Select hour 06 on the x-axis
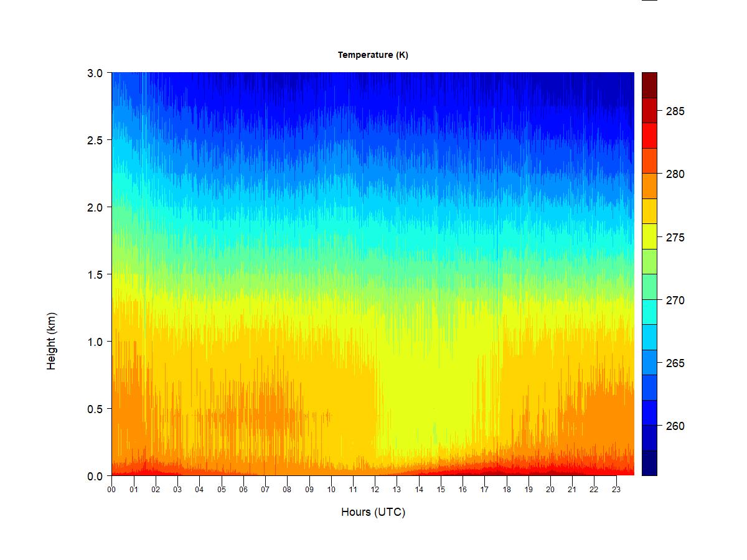747x560 pixels. pyautogui.click(x=243, y=489)
